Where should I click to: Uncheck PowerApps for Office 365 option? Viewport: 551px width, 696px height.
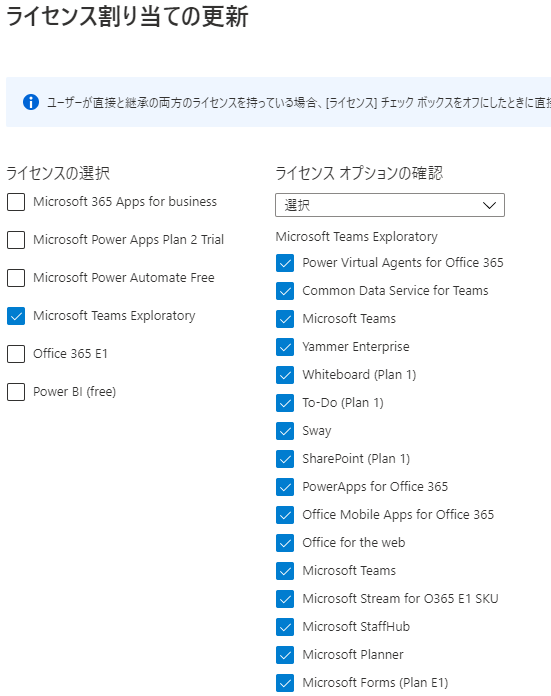[285, 486]
